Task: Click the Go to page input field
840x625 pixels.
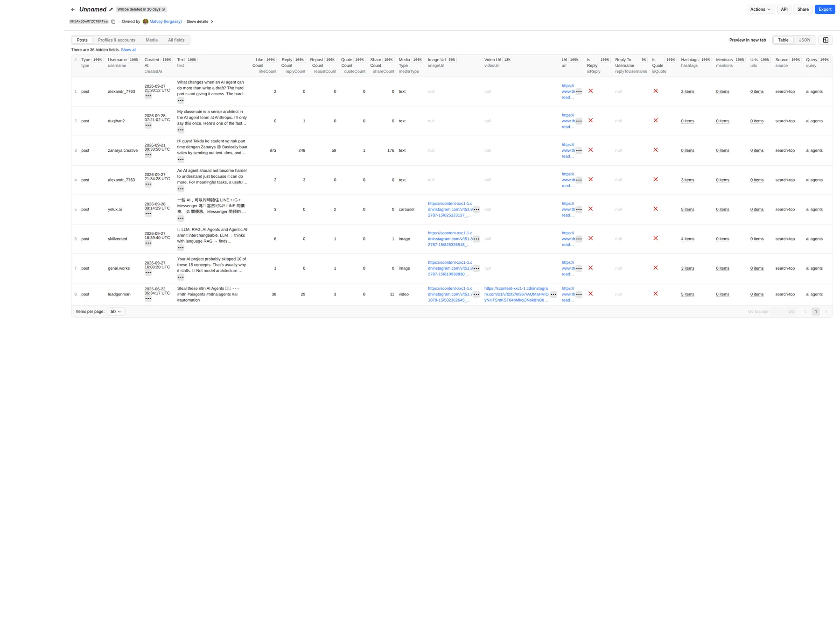Action: coord(777,312)
